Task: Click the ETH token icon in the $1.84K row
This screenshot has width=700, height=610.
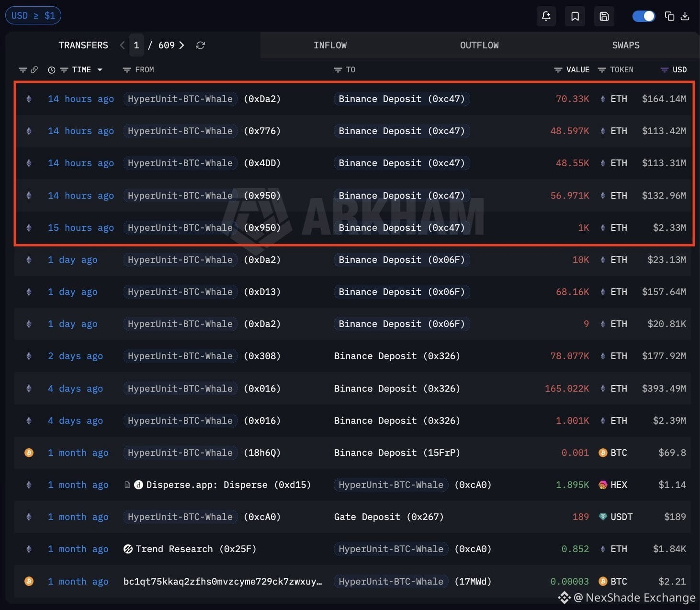Action: 603,549
